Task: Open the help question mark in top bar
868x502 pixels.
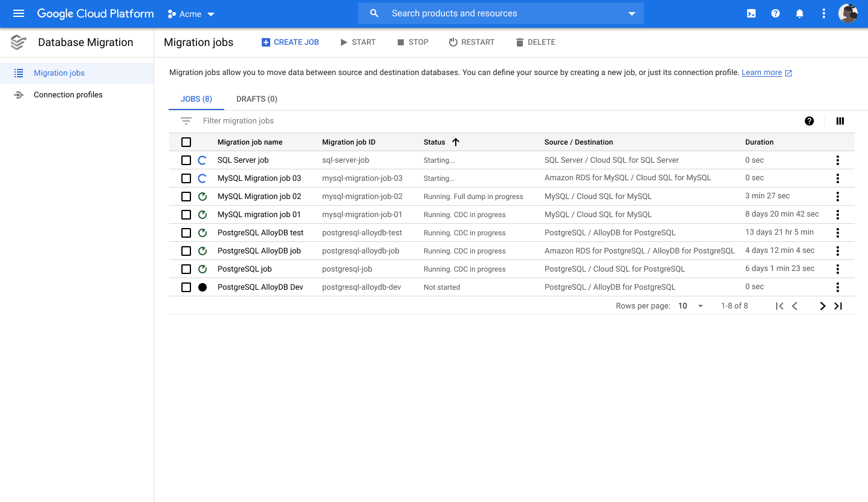Action: [776, 13]
